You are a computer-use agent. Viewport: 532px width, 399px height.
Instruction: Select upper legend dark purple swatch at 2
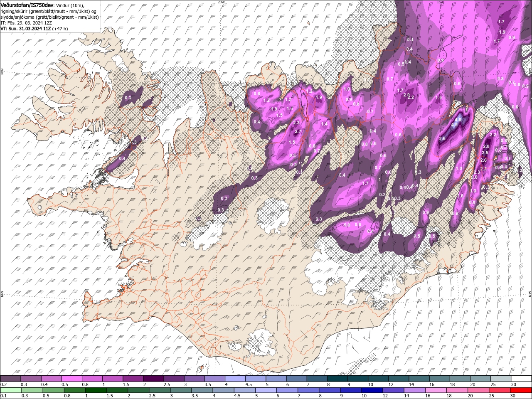coord(153,379)
